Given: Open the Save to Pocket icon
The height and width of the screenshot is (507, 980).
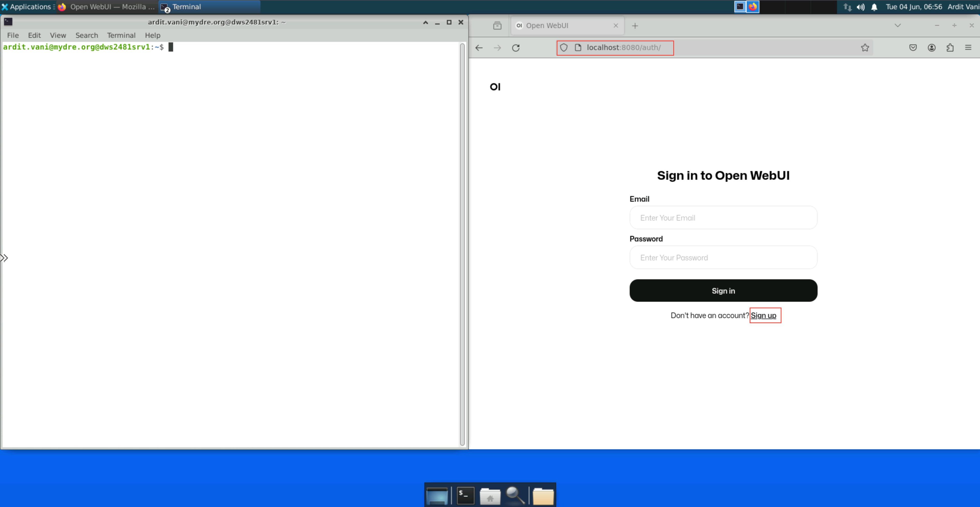Looking at the screenshot, I should pyautogui.click(x=913, y=47).
